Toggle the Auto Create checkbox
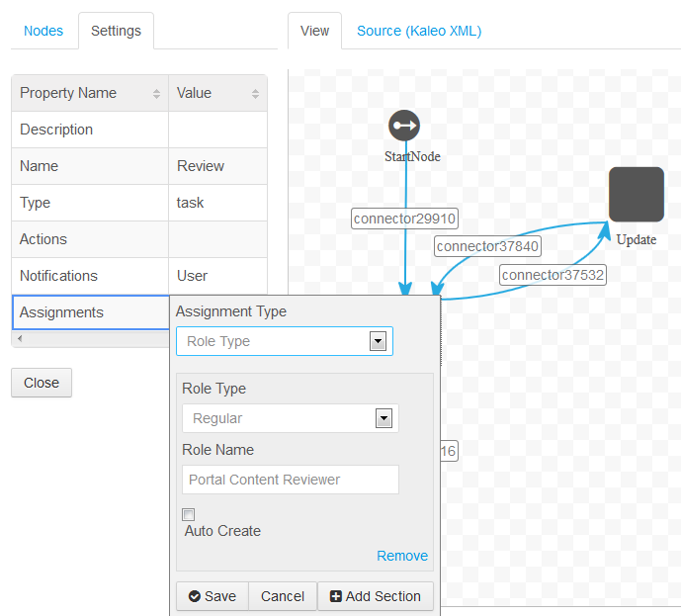 click(x=188, y=514)
